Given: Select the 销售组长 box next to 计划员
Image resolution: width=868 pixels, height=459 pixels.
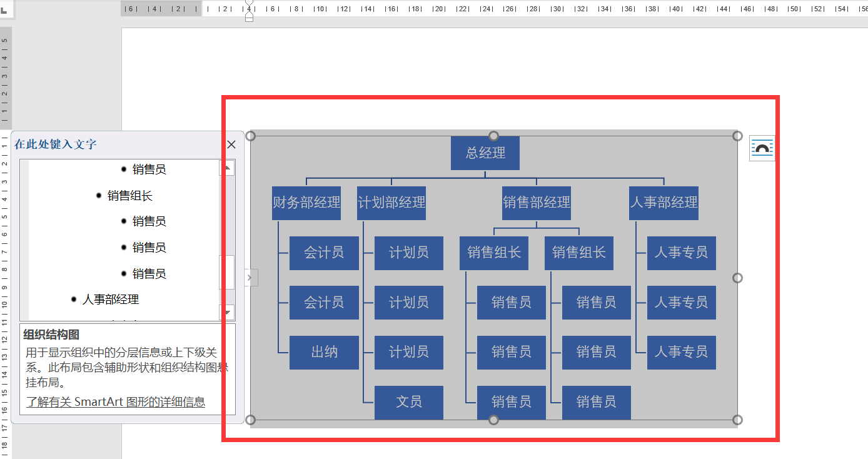Looking at the screenshot, I should coord(494,253).
